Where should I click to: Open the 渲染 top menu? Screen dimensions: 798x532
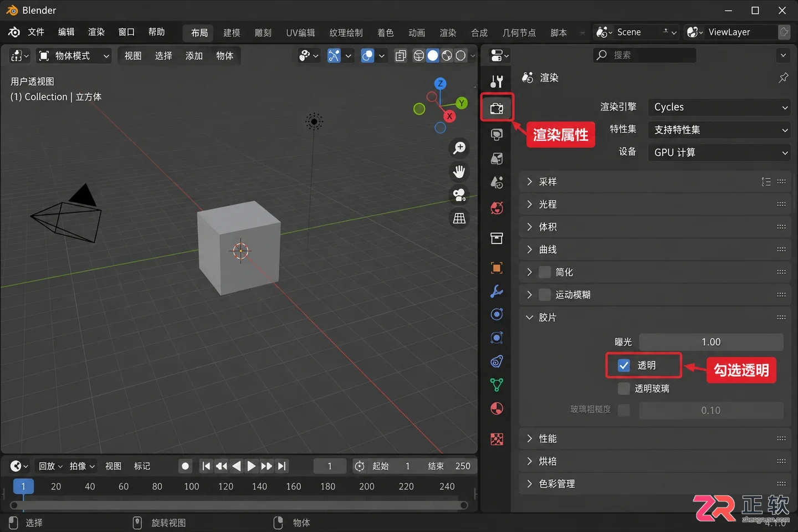pos(96,32)
